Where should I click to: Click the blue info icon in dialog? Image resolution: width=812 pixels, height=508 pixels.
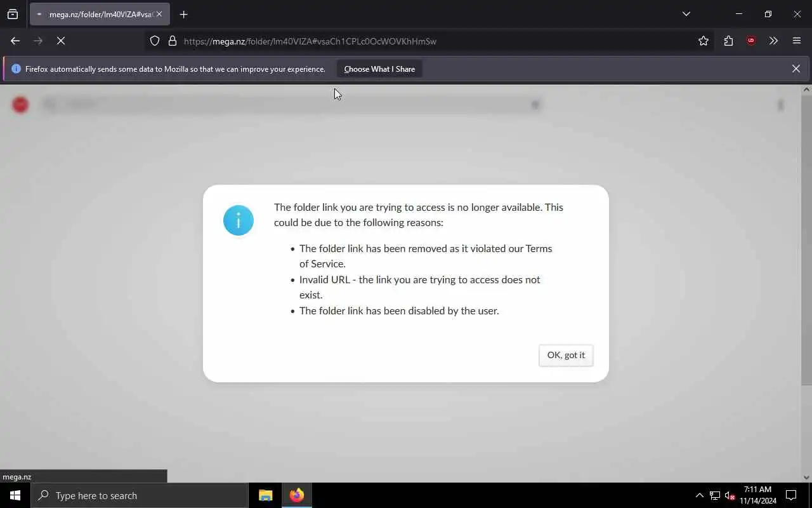point(239,220)
